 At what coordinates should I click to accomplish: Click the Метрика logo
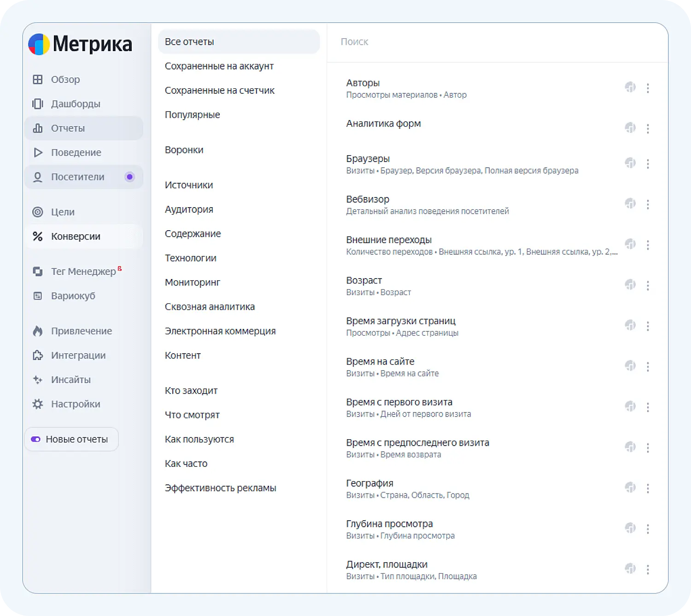pos(80,44)
